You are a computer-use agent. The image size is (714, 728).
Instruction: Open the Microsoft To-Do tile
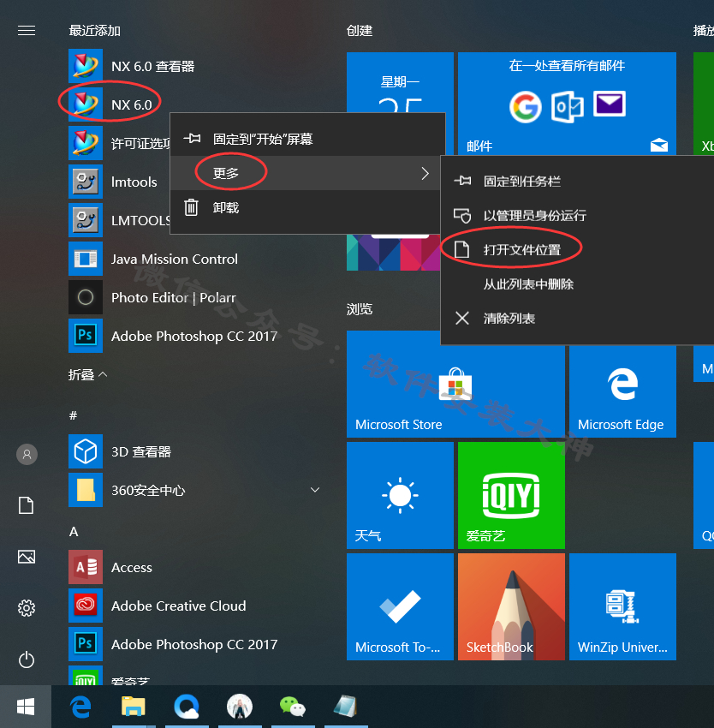400,607
